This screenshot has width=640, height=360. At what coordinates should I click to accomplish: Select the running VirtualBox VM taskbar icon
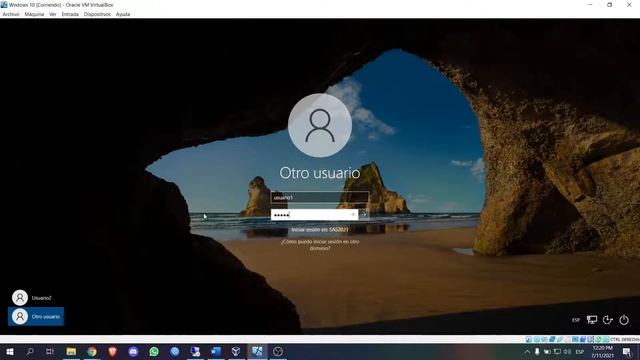pyautogui.click(x=257, y=351)
